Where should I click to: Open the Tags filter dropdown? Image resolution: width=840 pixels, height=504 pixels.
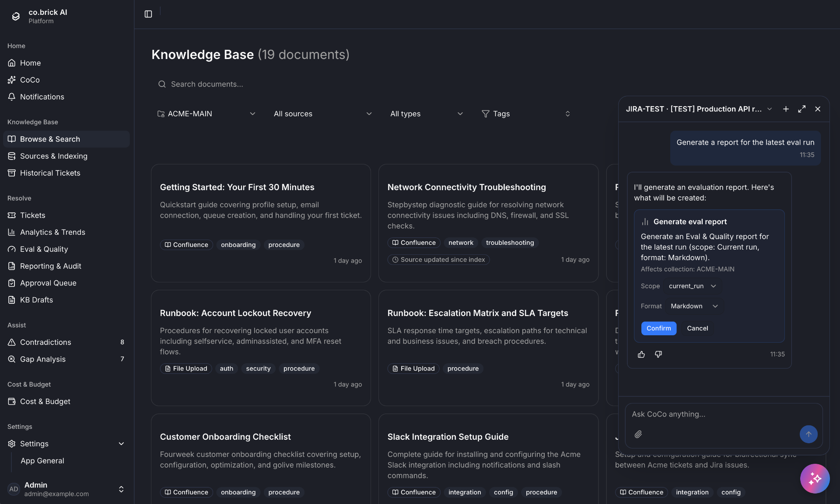pos(526,114)
